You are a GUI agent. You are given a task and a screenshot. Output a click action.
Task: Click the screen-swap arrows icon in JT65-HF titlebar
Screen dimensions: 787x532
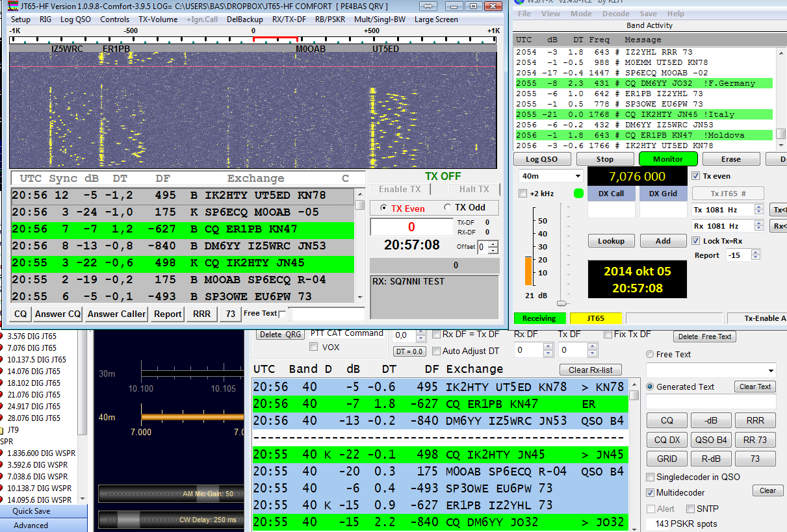(428, 6)
